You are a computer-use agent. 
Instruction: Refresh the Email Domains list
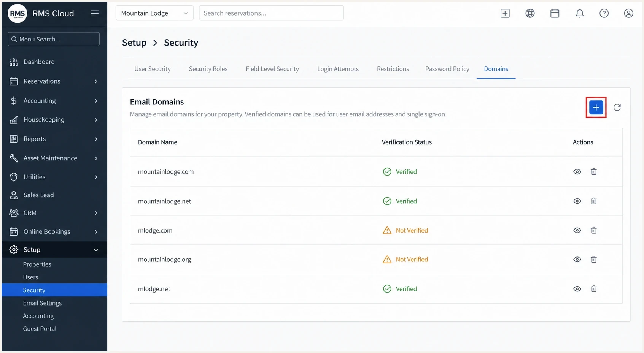(x=617, y=108)
